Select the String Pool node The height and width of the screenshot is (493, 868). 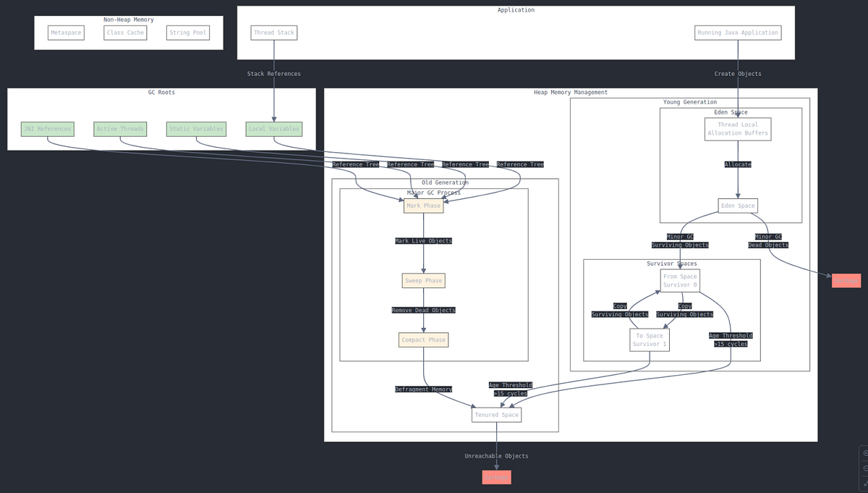187,32
